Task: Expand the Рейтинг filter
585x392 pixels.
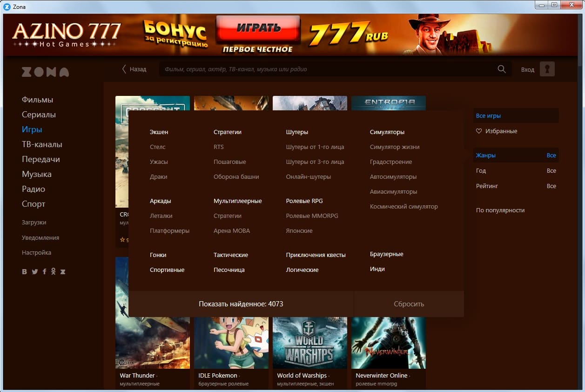Action: coord(516,186)
